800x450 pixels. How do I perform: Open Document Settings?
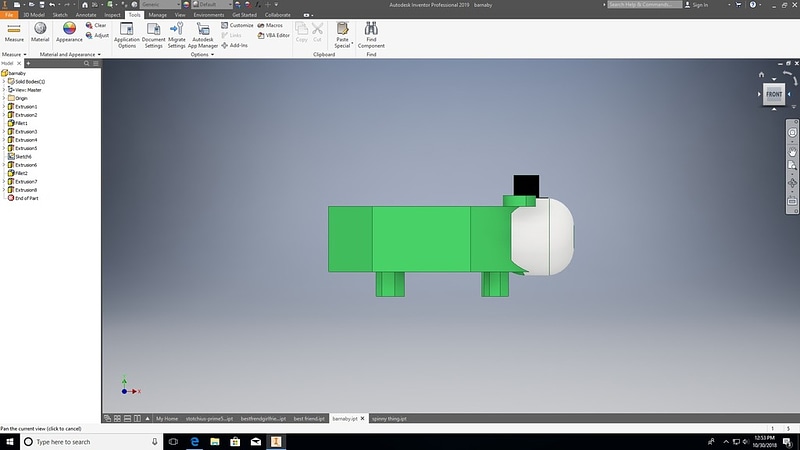click(153, 35)
